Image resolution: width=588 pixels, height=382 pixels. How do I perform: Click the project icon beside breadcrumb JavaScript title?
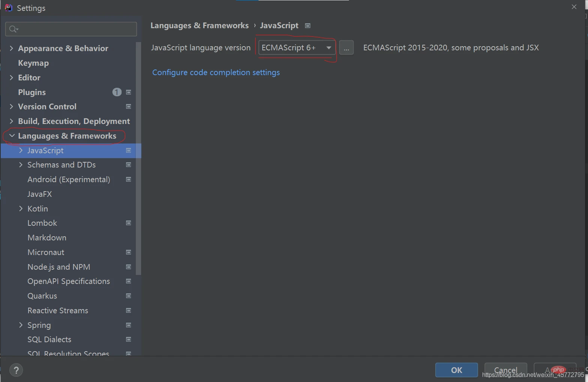pos(308,26)
